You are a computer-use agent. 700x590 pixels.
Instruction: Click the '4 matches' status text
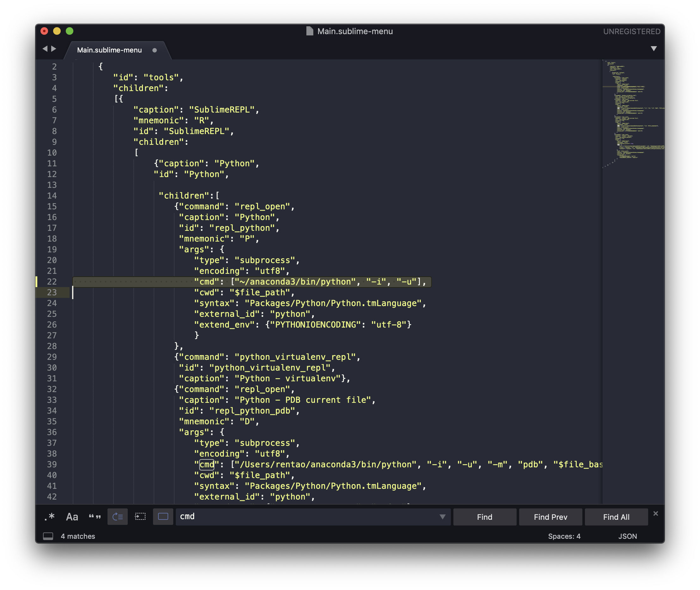(x=78, y=536)
